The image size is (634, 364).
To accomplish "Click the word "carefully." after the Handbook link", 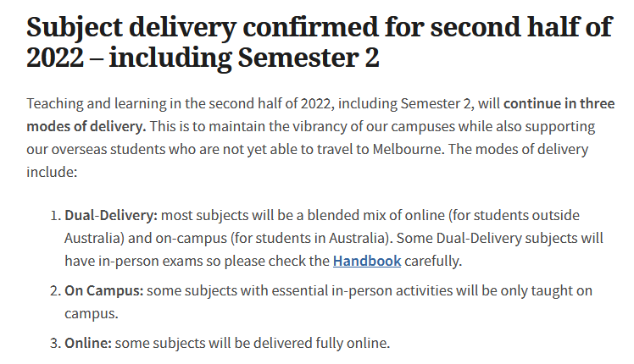I will click(x=433, y=261).
